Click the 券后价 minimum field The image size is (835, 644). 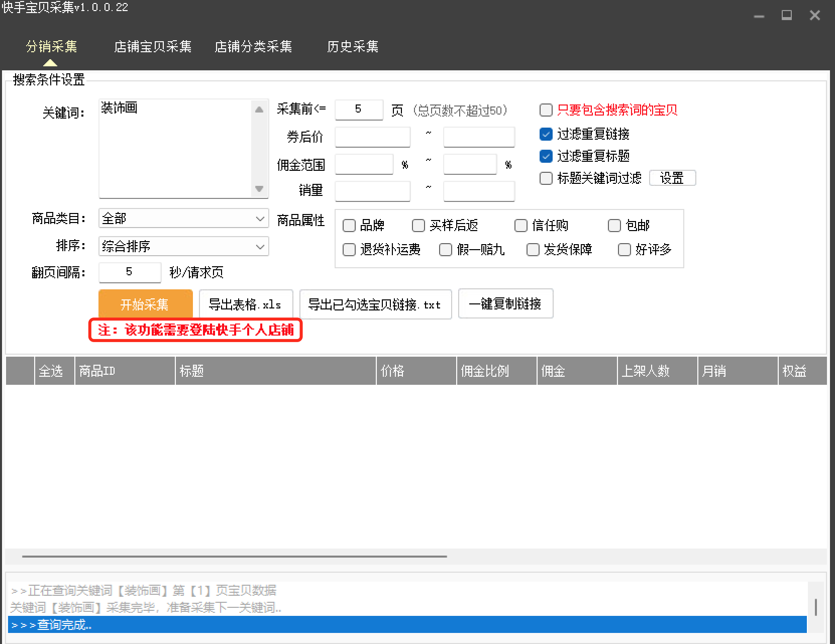point(372,137)
